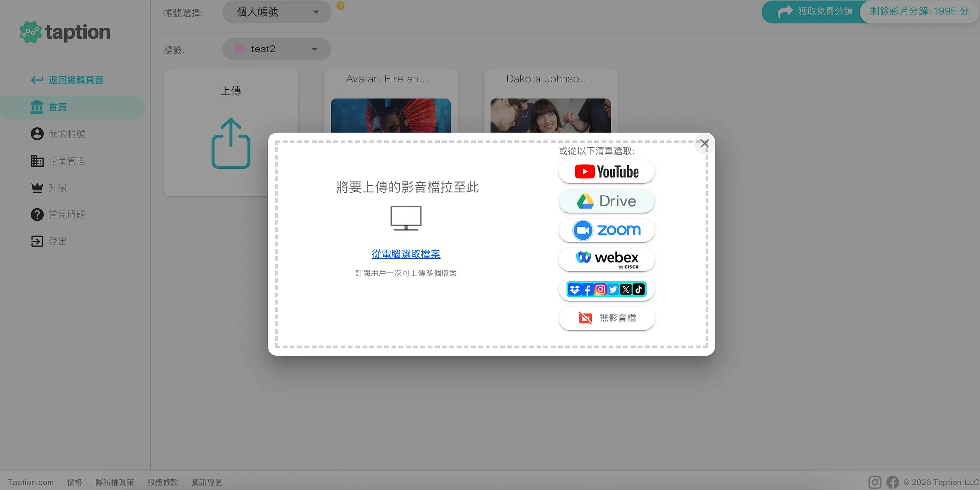
Task: Import a recording from Zoom
Action: tap(606, 230)
